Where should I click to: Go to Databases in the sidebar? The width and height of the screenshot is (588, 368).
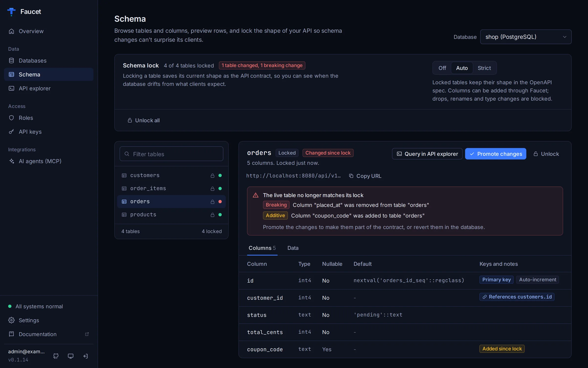49,61
